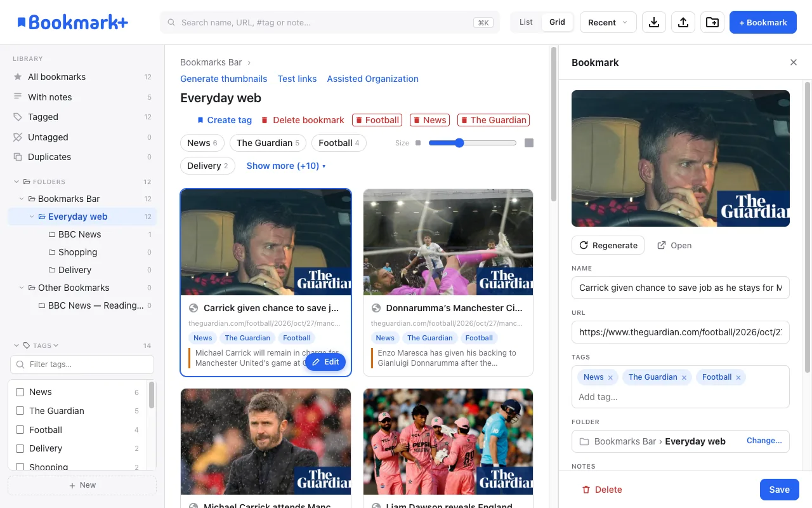Collapse the Folders section
This screenshot has height=508, width=812.
pos(16,182)
